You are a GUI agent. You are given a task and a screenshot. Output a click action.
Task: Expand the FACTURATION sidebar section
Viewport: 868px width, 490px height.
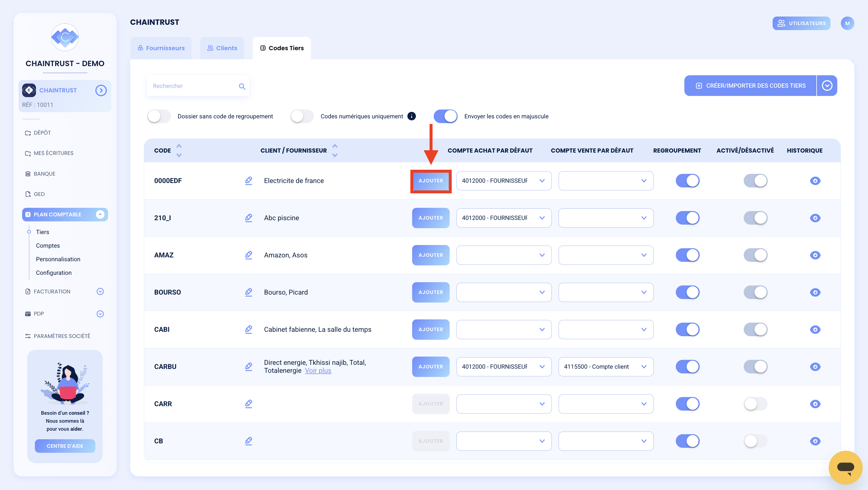coord(100,292)
